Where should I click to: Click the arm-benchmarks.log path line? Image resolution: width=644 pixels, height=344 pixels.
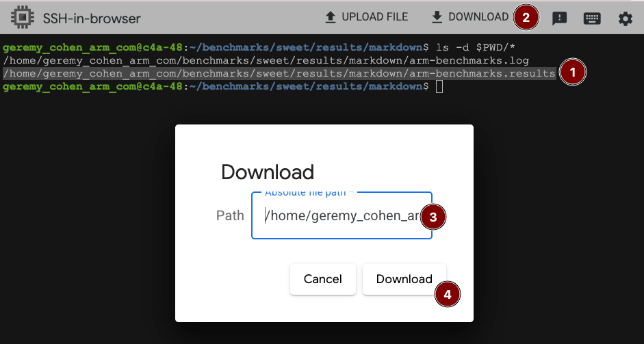(x=266, y=60)
